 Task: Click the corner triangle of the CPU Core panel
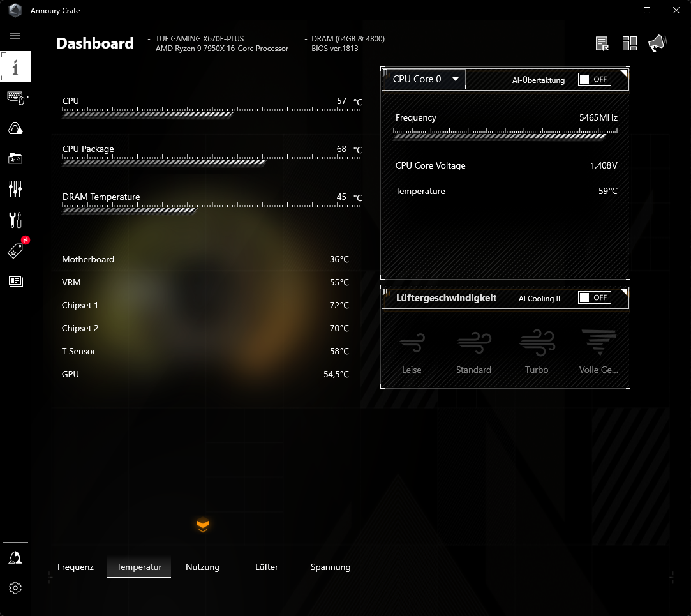tap(625, 73)
